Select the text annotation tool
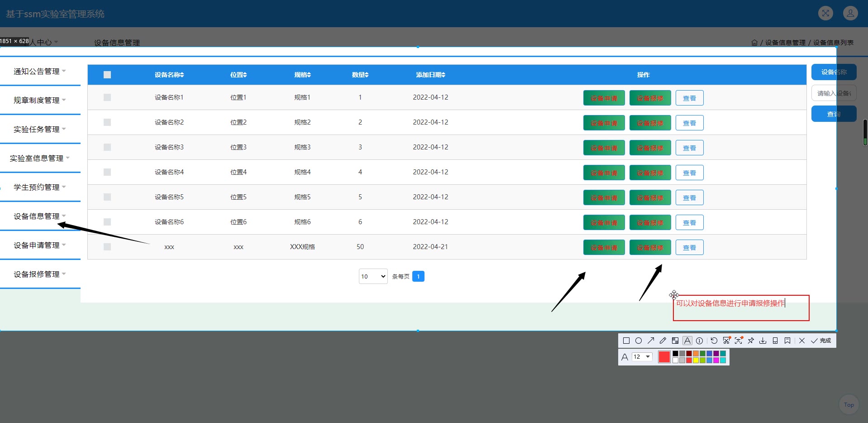868x423 pixels. (x=687, y=341)
